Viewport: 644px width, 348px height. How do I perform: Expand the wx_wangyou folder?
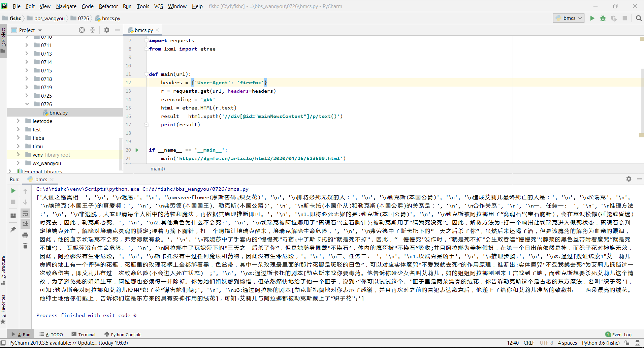click(x=18, y=163)
